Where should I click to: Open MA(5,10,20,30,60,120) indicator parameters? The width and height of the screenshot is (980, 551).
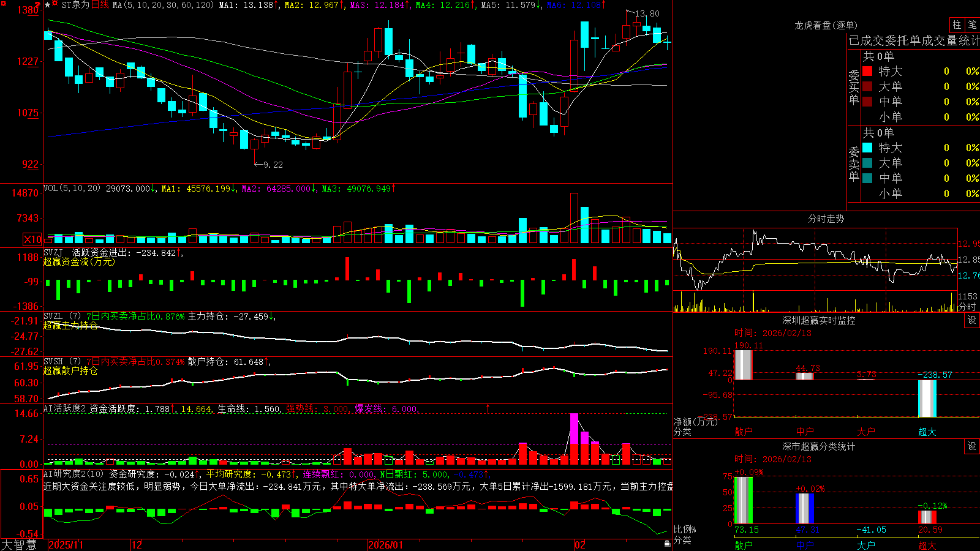pyautogui.click(x=163, y=5)
